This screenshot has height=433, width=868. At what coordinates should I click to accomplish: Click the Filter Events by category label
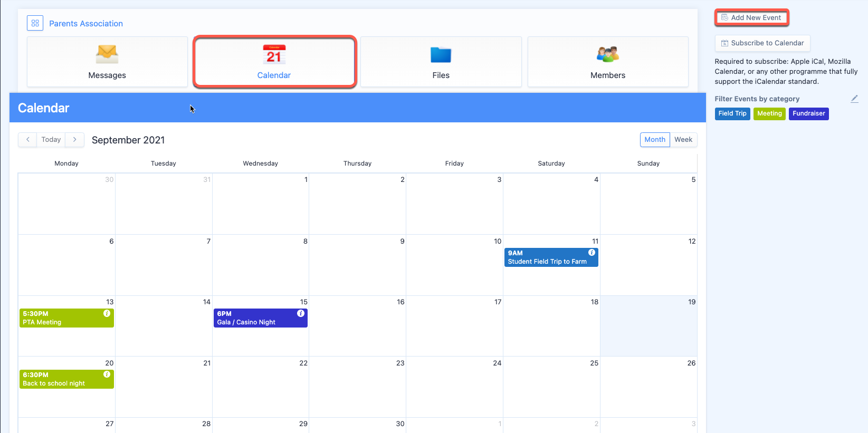(x=757, y=99)
